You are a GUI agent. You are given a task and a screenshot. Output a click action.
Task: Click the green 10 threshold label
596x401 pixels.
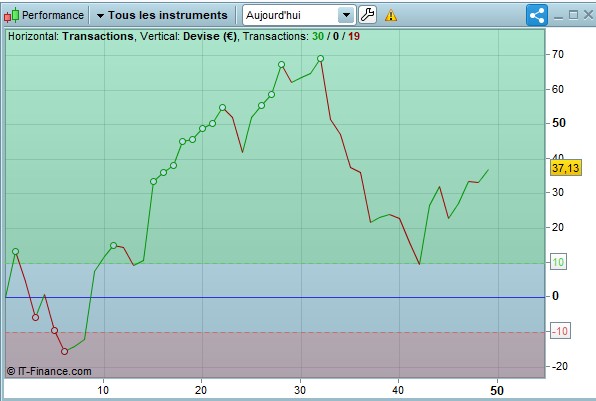pyautogui.click(x=558, y=262)
